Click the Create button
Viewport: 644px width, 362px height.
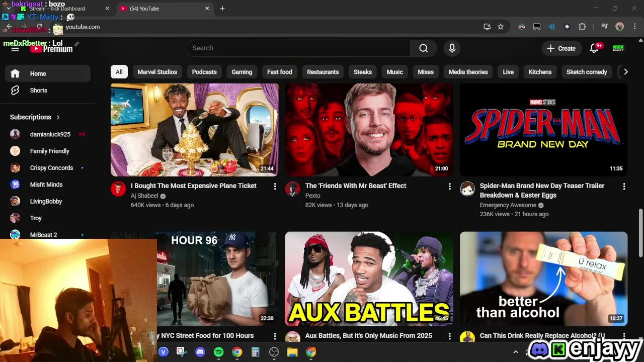[x=561, y=48]
